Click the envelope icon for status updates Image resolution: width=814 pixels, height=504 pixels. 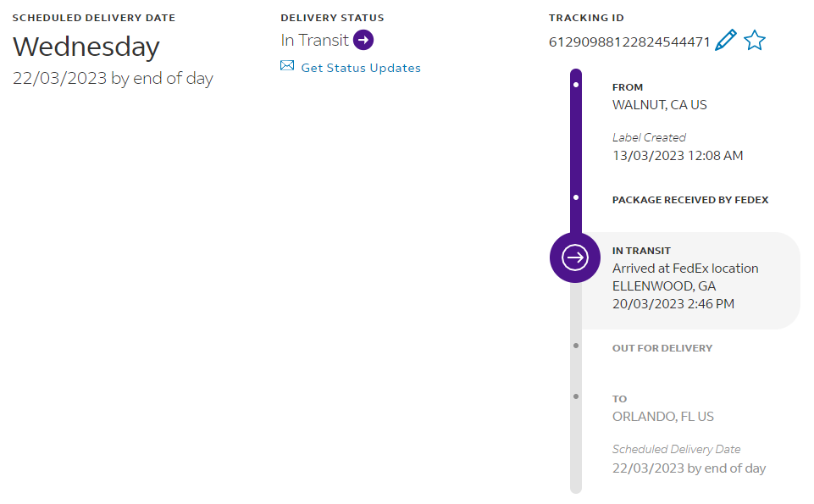[287, 66]
